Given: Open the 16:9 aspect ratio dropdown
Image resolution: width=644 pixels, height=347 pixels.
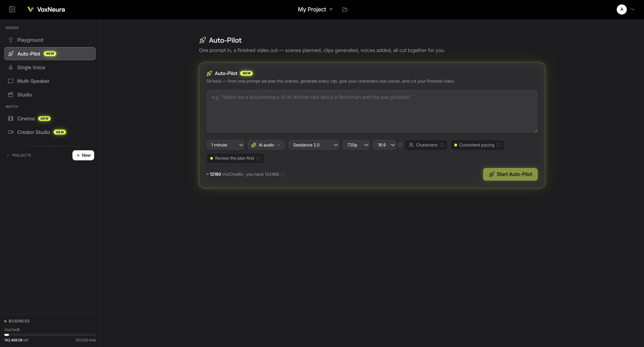Looking at the screenshot, I should (384, 145).
